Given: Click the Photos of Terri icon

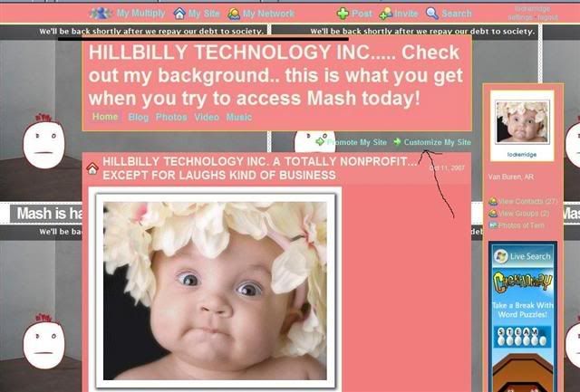Looking at the screenshot, I should (x=493, y=225).
